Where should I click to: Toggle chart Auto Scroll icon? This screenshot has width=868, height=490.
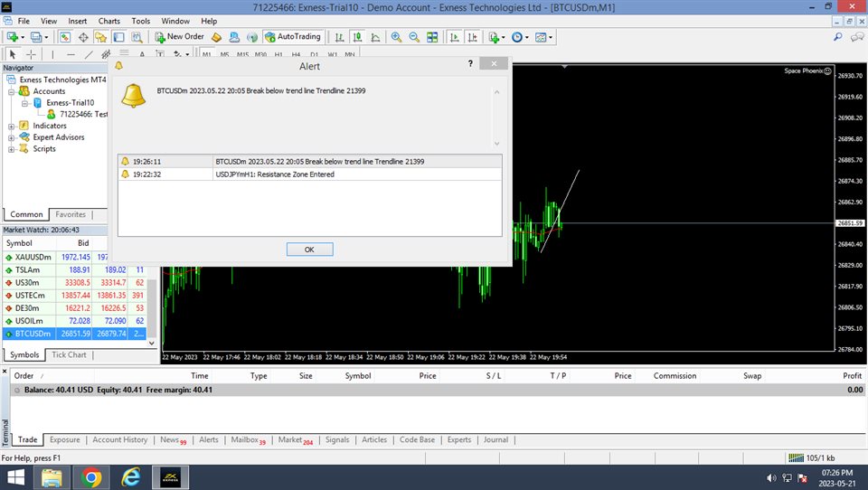(455, 37)
